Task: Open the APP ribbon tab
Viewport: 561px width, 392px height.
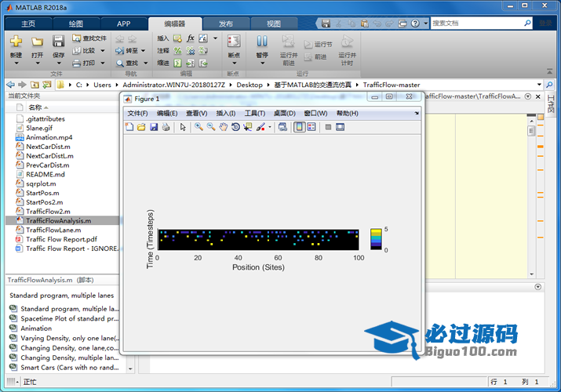Action: coord(124,24)
